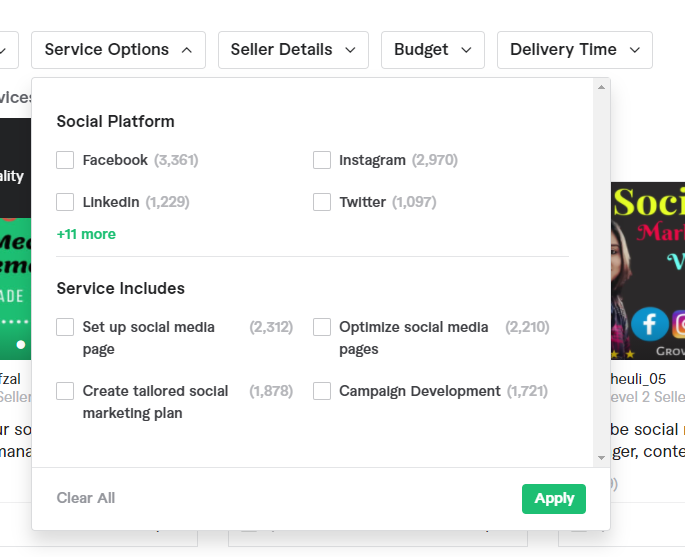Enable the Instagram filter checkbox
The height and width of the screenshot is (557, 685).
322,160
